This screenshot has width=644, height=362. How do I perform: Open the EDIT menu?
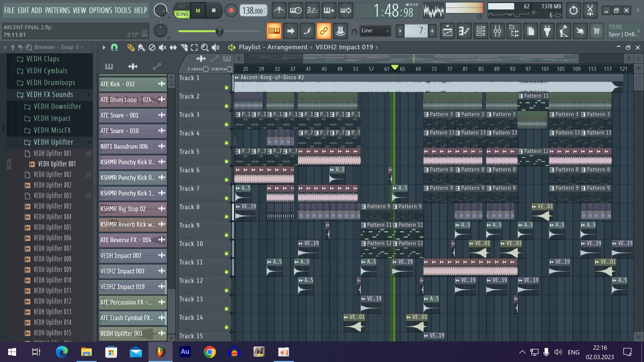pyautogui.click(x=23, y=10)
